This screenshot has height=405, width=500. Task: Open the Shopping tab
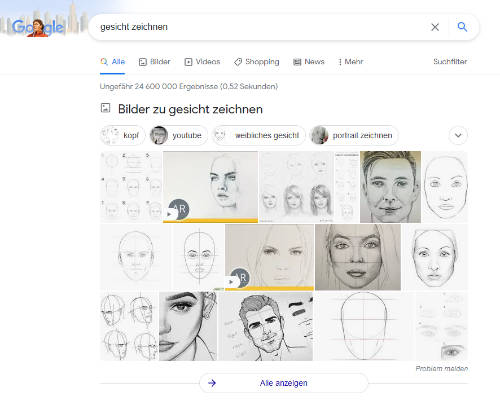tap(257, 62)
